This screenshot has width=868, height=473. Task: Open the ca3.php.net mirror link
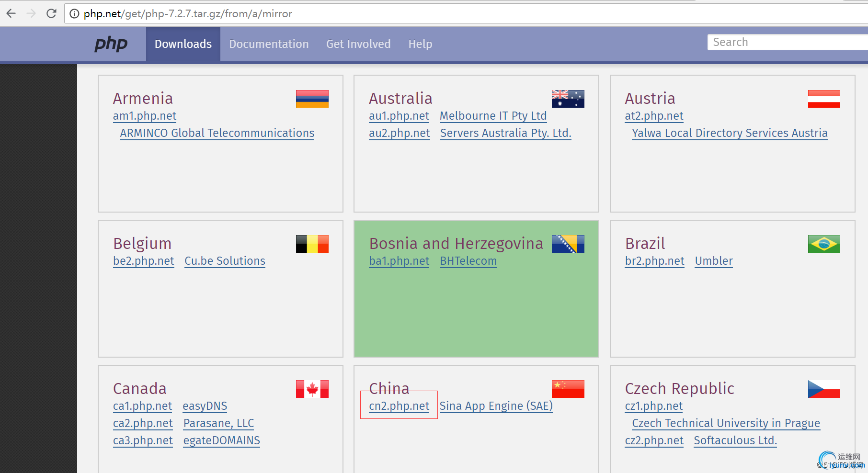click(x=143, y=440)
